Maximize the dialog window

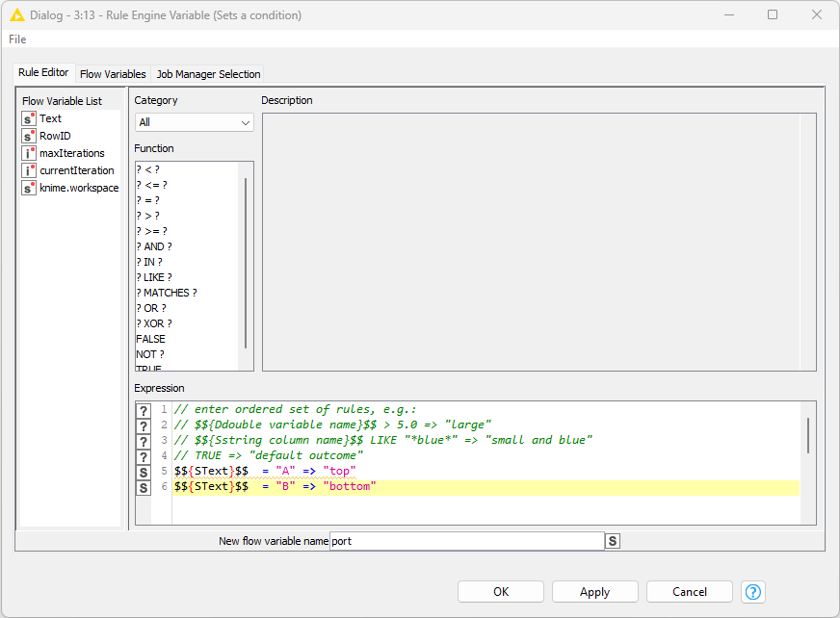(773, 14)
